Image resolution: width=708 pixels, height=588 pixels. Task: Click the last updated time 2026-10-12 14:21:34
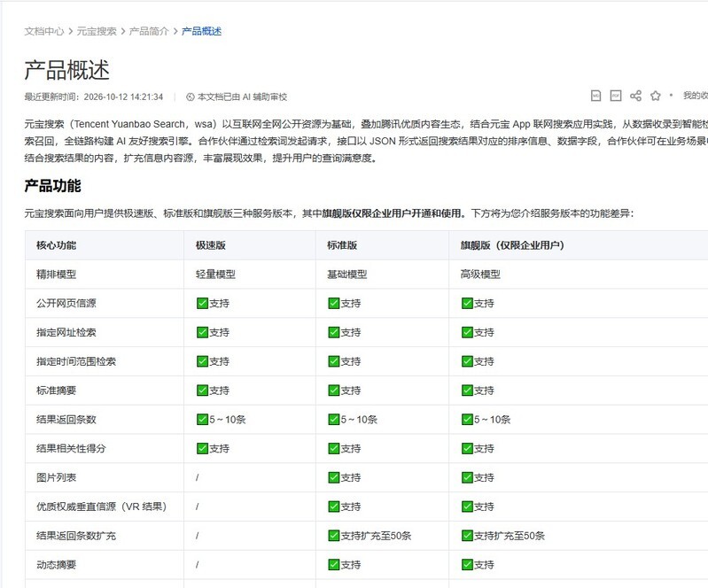pos(123,97)
